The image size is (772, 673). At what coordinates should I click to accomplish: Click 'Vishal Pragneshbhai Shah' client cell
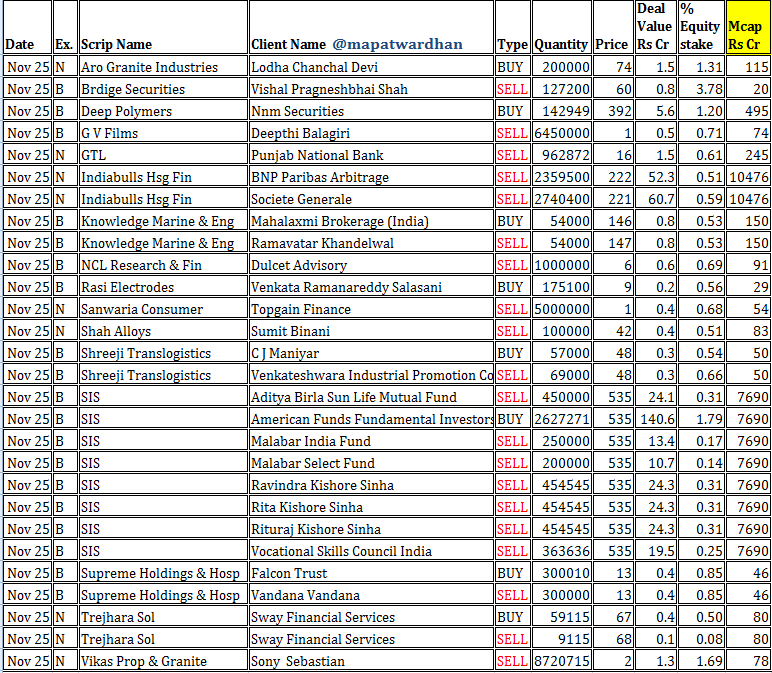coord(371,88)
